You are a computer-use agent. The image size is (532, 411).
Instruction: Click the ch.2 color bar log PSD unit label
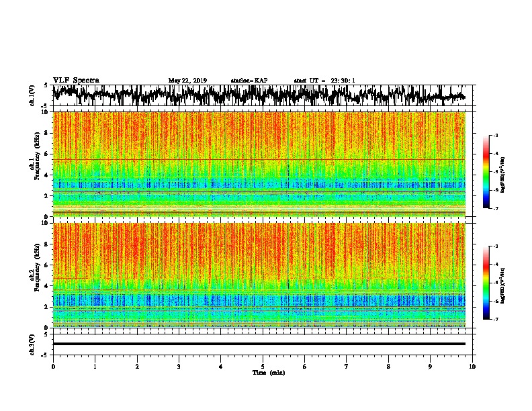click(503, 285)
